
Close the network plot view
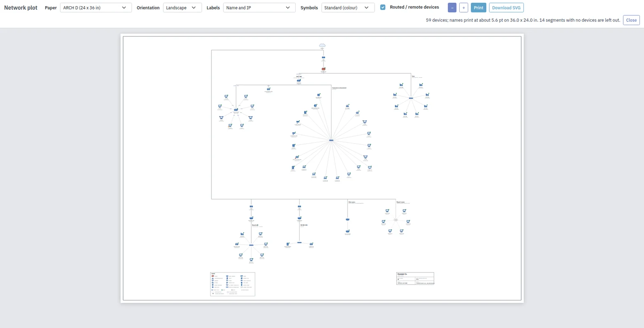click(x=631, y=20)
